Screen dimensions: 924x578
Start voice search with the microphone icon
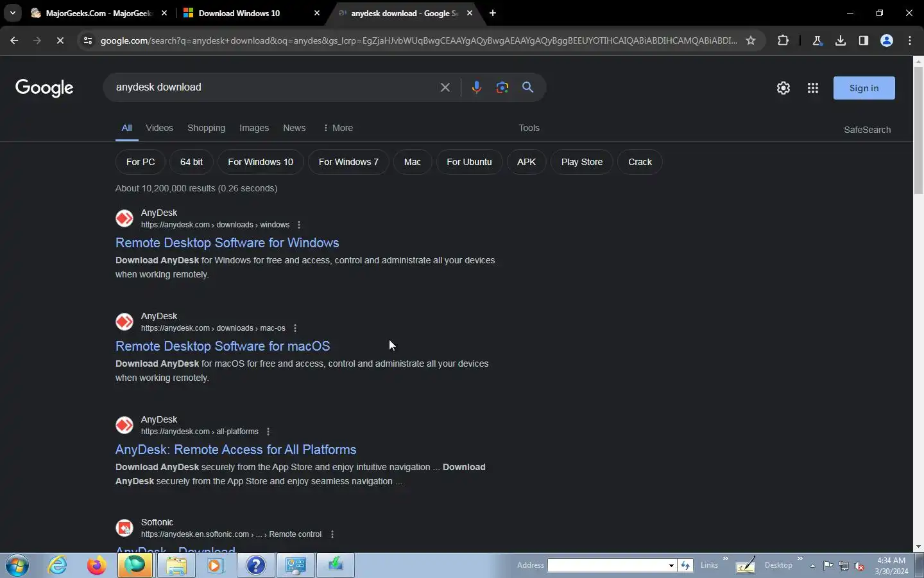(476, 87)
